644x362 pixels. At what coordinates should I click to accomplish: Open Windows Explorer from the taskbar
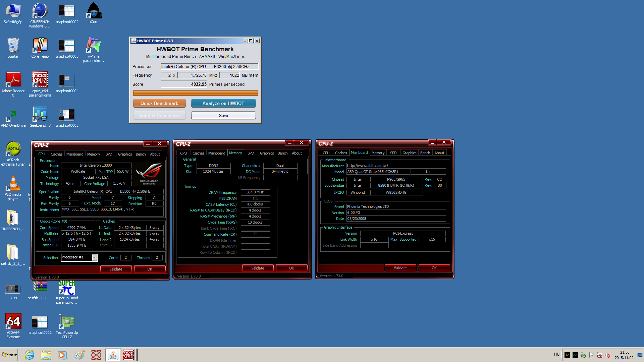pos(46,355)
